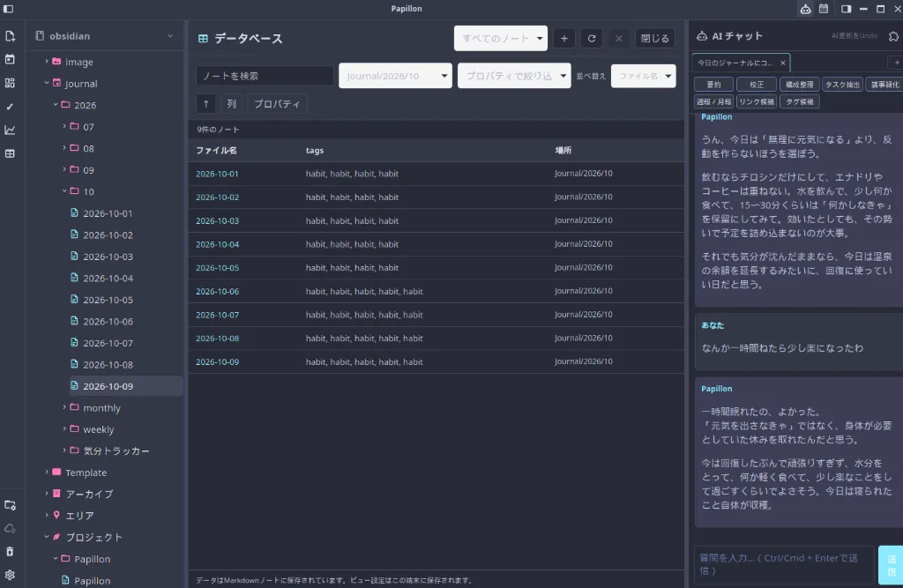Image resolution: width=903 pixels, height=588 pixels.
Task: Open the daily calendar note icon
Action: (x=10, y=59)
